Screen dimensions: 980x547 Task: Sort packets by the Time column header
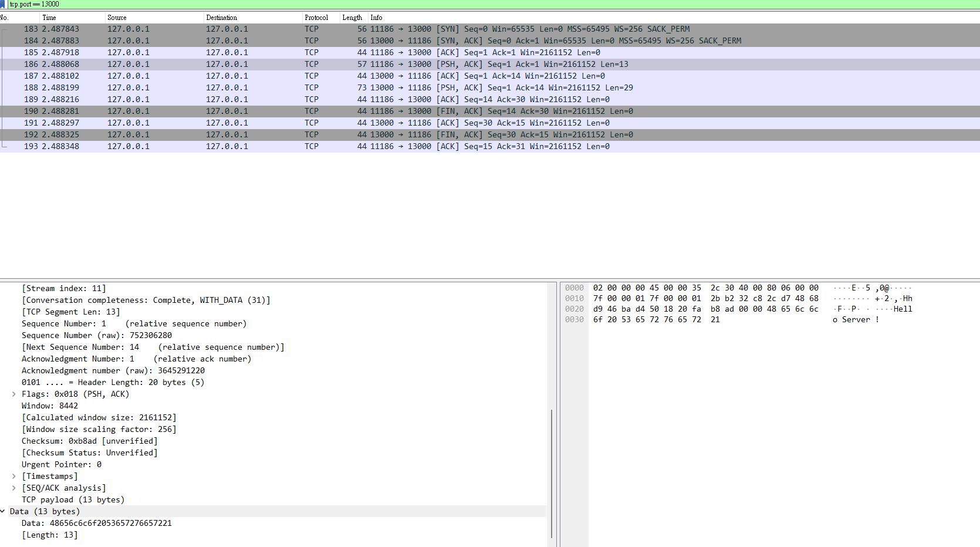[49, 18]
